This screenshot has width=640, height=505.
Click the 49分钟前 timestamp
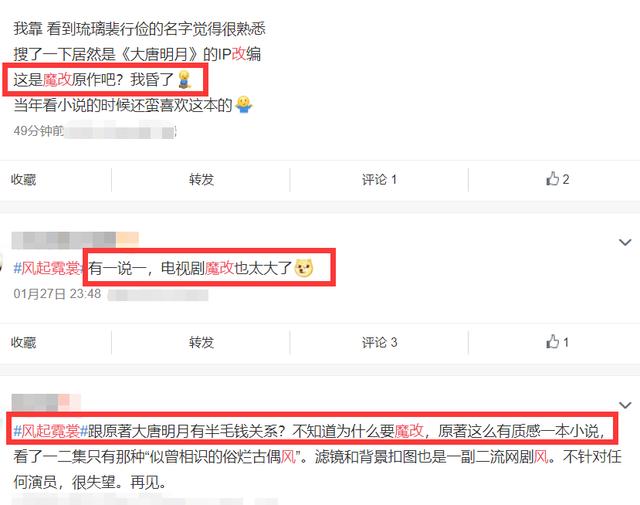(x=38, y=131)
